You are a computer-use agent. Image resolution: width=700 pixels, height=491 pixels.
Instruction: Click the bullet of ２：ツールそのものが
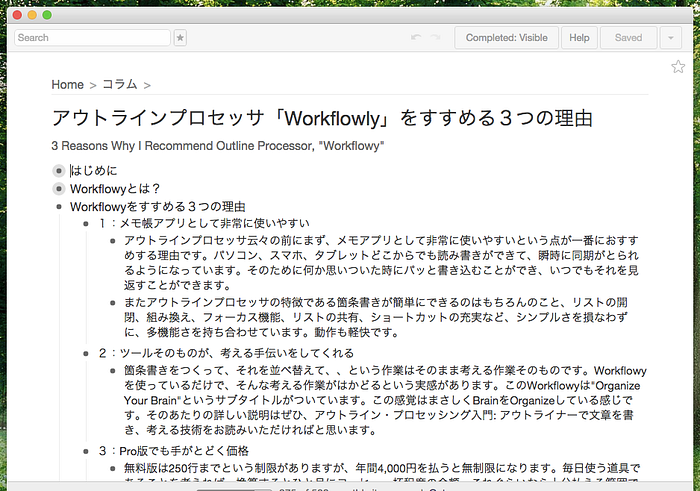pyautogui.click(x=86, y=354)
